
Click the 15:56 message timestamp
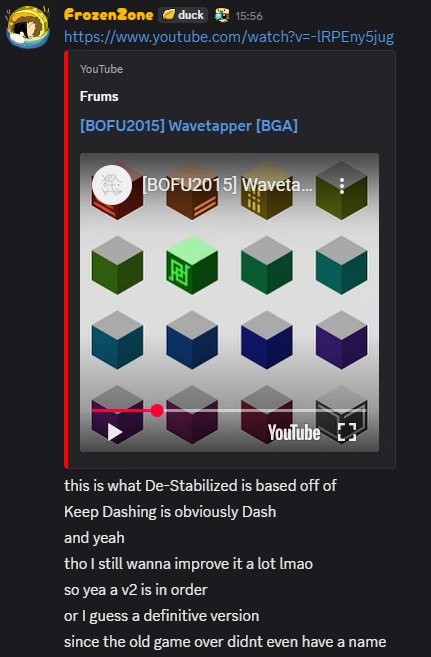pos(249,16)
